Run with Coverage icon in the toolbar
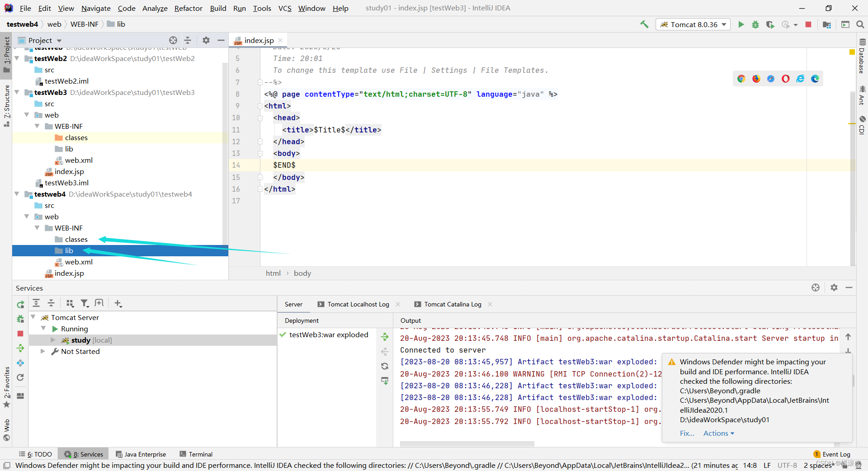The height and width of the screenshot is (471, 868). pyautogui.click(x=770, y=24)
